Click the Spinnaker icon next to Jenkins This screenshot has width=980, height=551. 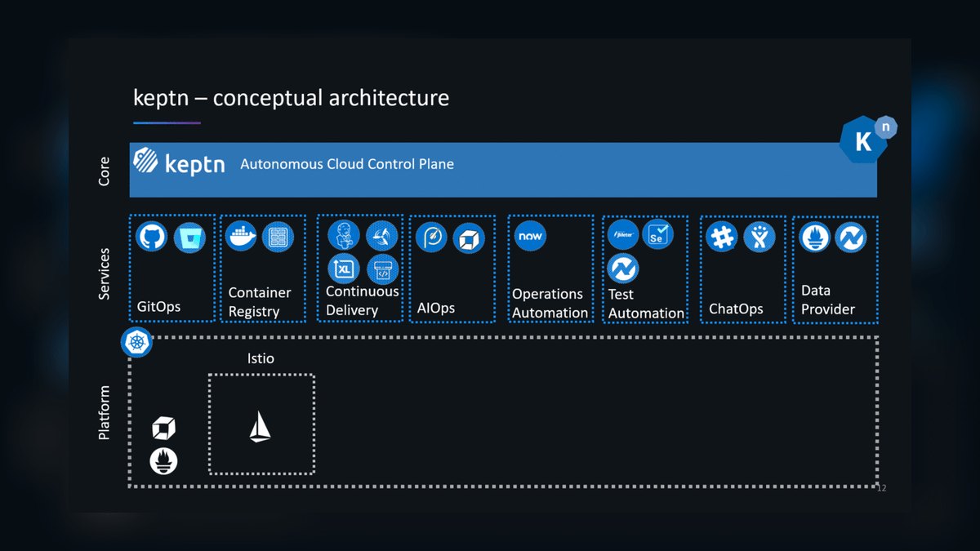point(381,235)
